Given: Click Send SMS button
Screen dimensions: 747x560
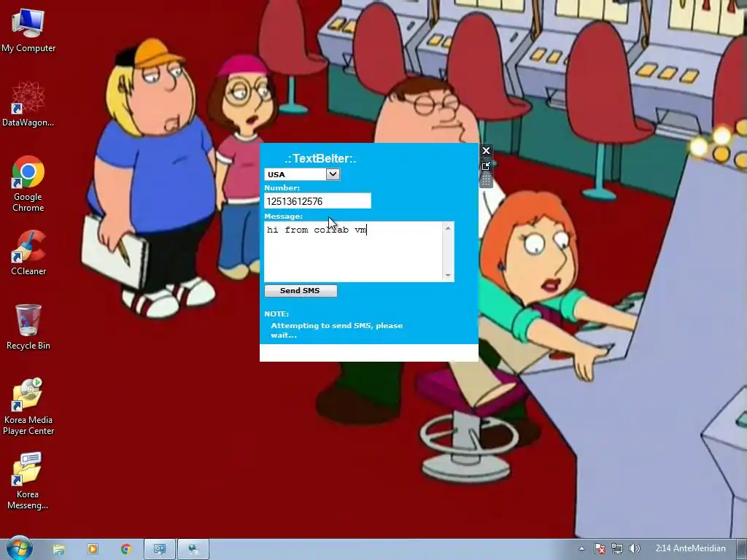Looking at the screenshot, I should tap(301, 290).
